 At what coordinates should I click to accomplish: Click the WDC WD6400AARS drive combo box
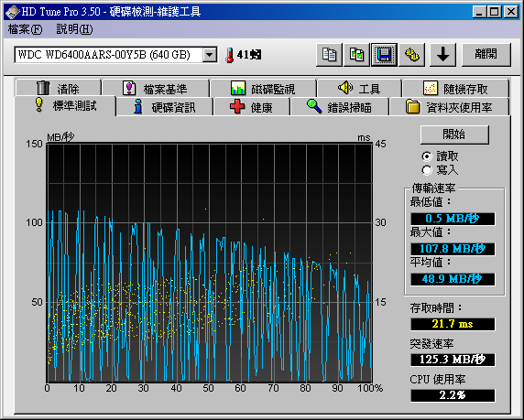(x=116, y=55)
